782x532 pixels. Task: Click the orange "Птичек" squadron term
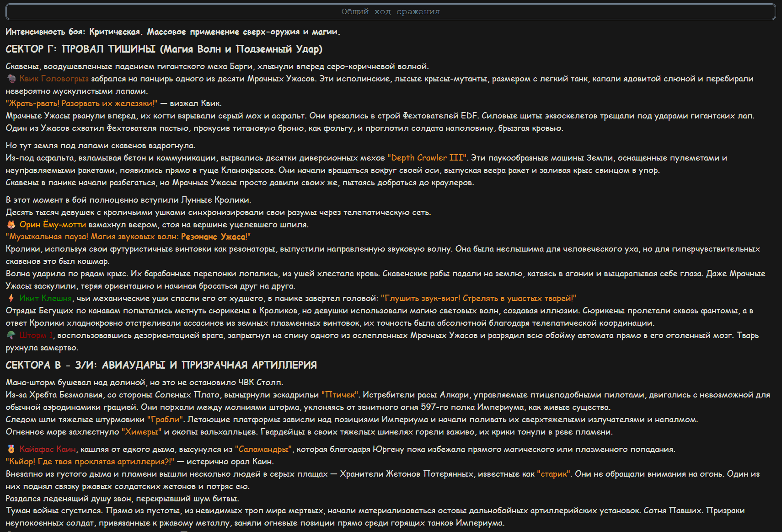coord(340,395)
